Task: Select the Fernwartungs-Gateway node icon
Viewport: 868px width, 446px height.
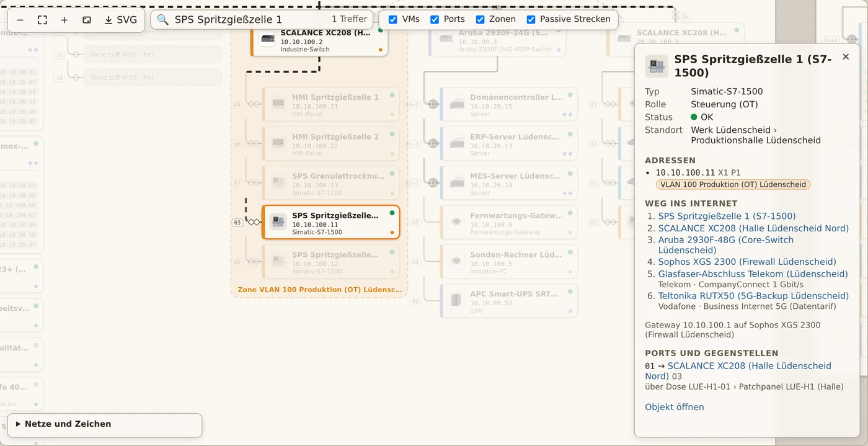Action: tap(457, 221)
